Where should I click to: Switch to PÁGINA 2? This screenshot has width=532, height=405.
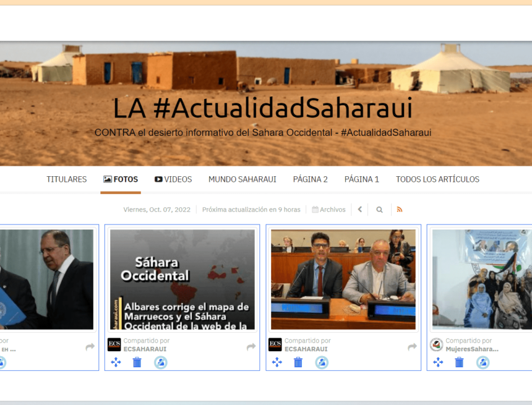[x=310, y=179]
